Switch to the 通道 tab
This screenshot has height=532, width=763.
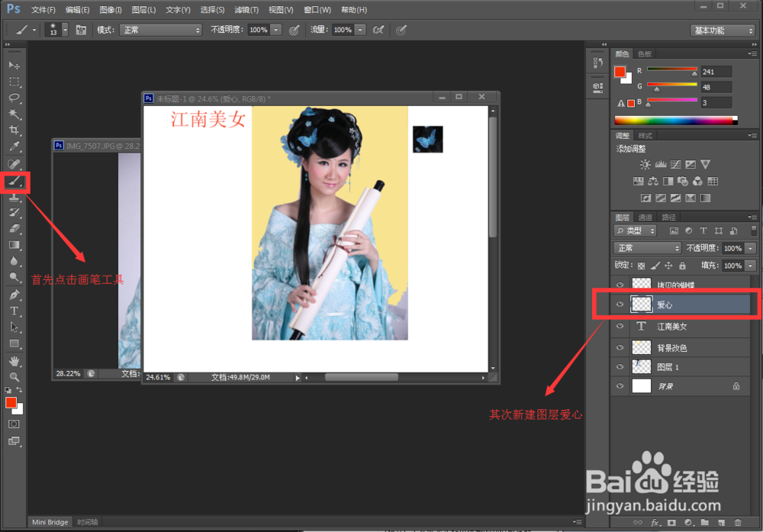tap(645, 217)
